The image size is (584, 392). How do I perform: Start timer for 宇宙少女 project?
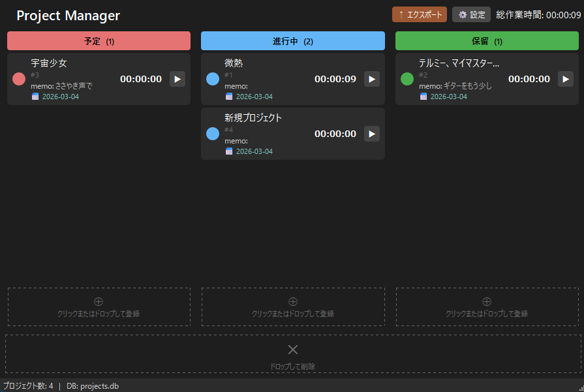pos(177,79)
